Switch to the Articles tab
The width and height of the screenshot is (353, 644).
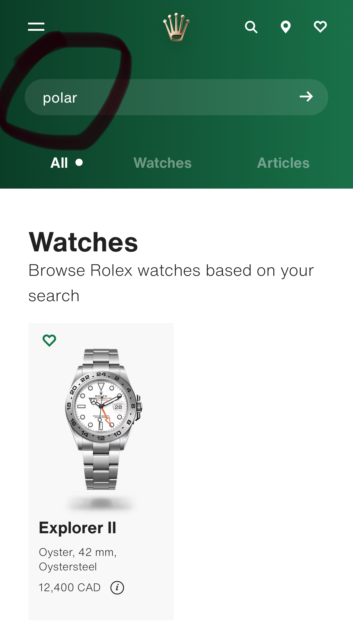283,163
